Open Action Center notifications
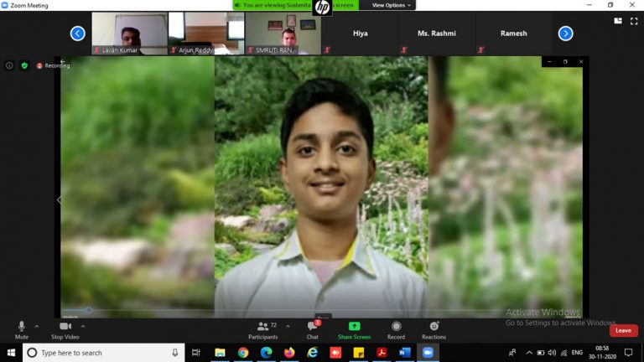The height and width of the screenshot is (362, 644). 628,353
